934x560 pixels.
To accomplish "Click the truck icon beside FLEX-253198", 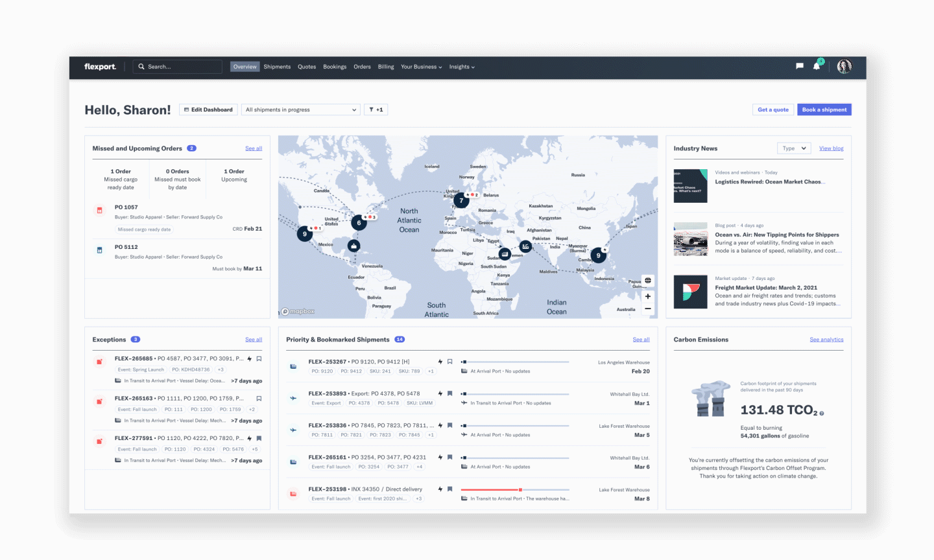I will point(293,493).
